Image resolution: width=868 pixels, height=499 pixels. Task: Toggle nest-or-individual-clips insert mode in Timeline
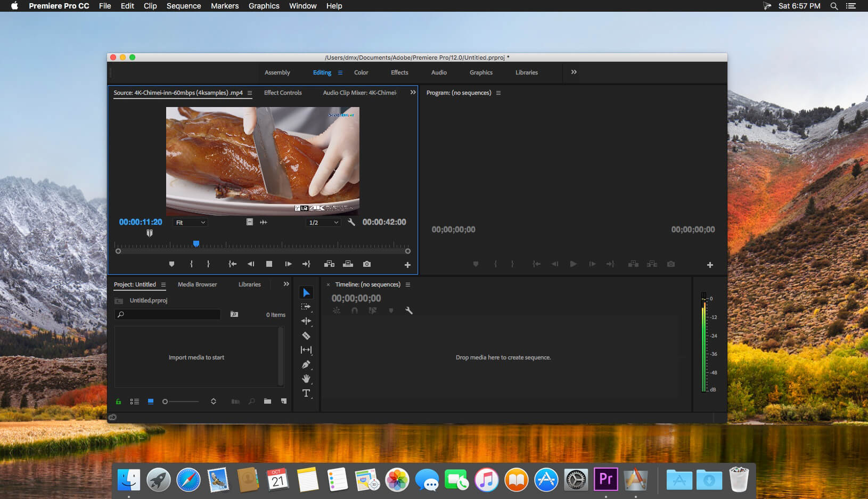[x=337, y=310]
